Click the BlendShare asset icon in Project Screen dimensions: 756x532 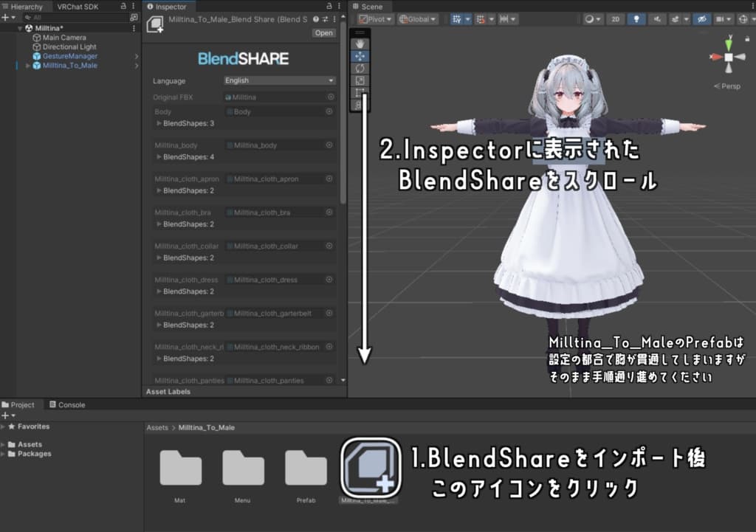tap(371, 468)
